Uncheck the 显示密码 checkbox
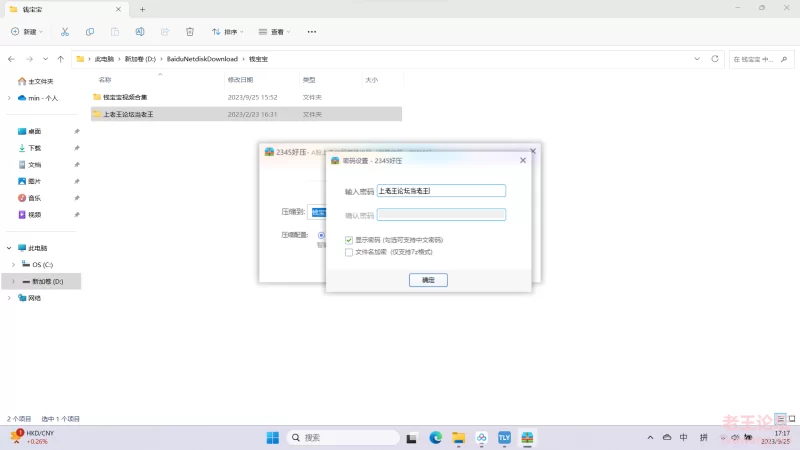800x450 pixels. pos(349,240)
